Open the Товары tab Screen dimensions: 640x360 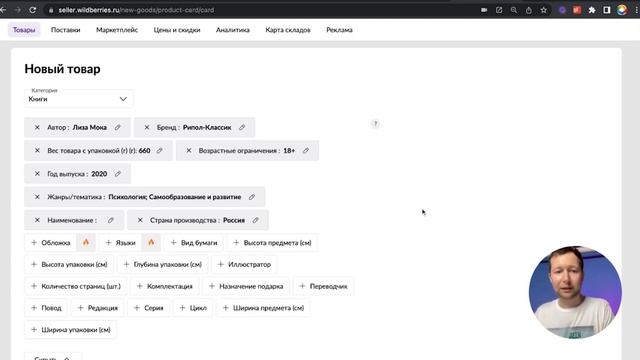pyautogui.click(x=24, y=30)
